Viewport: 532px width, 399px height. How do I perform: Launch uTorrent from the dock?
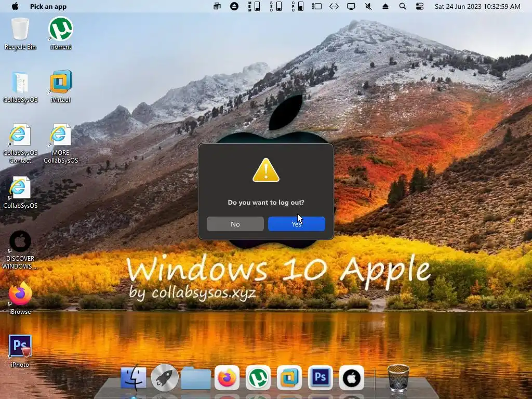pos(258,378)
